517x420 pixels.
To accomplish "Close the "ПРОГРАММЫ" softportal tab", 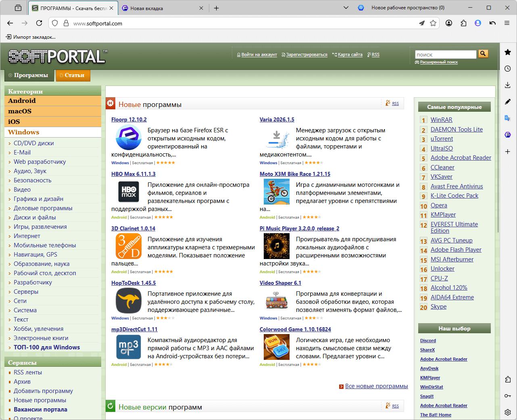I will click(112, 8).
